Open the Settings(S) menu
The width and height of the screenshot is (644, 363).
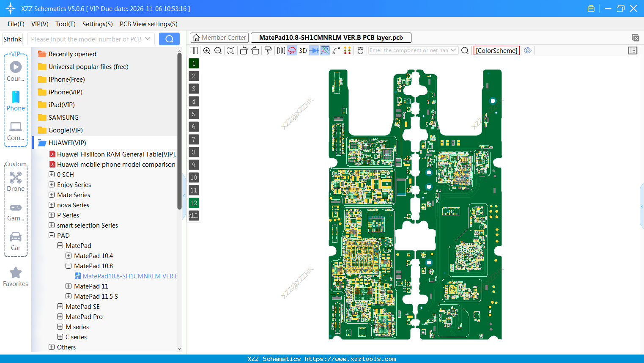(x=97, y=24)
